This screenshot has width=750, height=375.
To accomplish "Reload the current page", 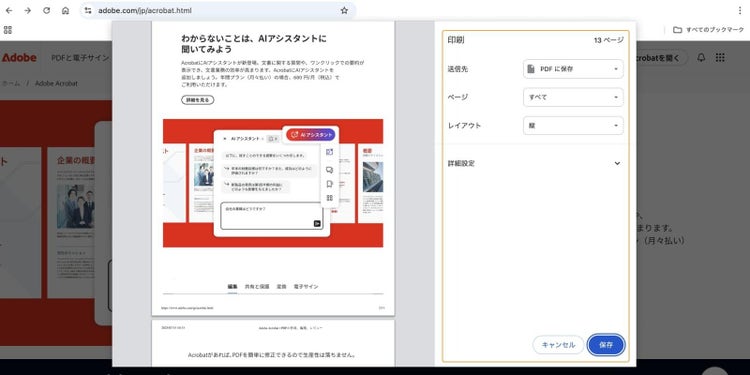I will [46, 11].
